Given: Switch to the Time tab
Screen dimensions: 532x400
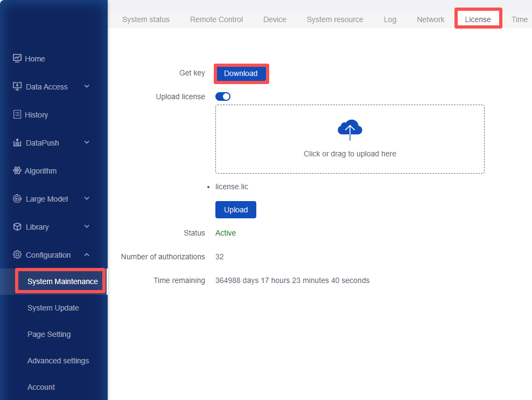Looking at the screenshot, I should [520, 19].
